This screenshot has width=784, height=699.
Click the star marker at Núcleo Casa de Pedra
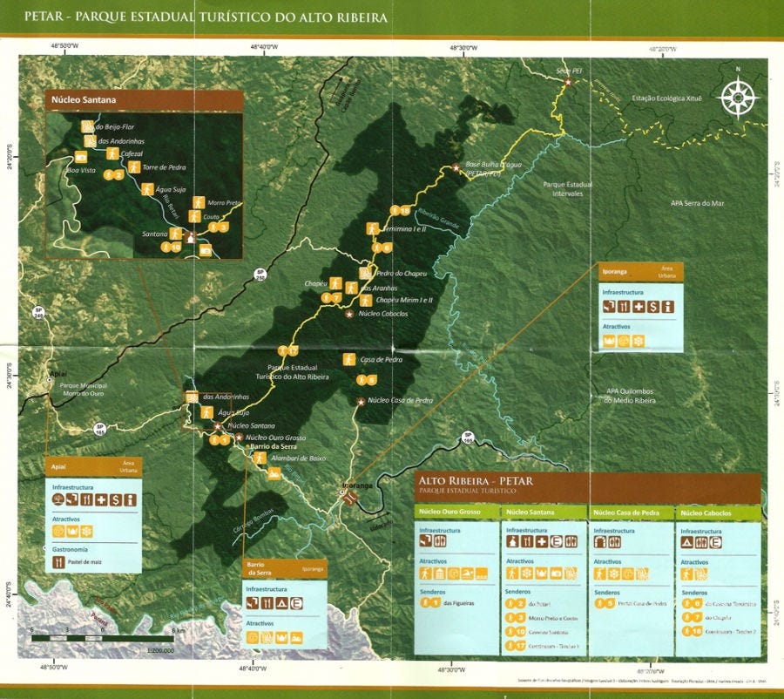(360, 401)
